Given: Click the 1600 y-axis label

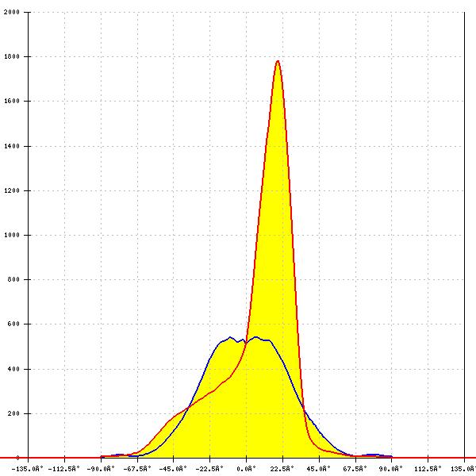Looking at the screenshot, I should [12, 101].
